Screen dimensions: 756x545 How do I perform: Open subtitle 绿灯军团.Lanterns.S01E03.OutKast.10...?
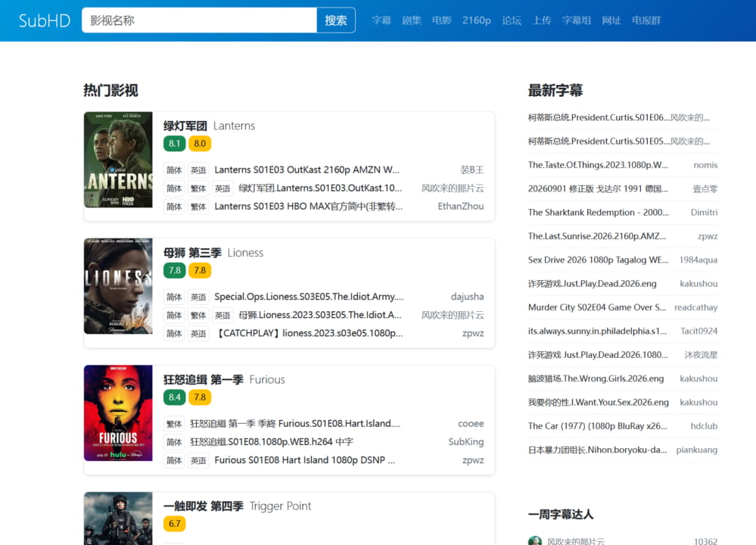coord(320,188)
